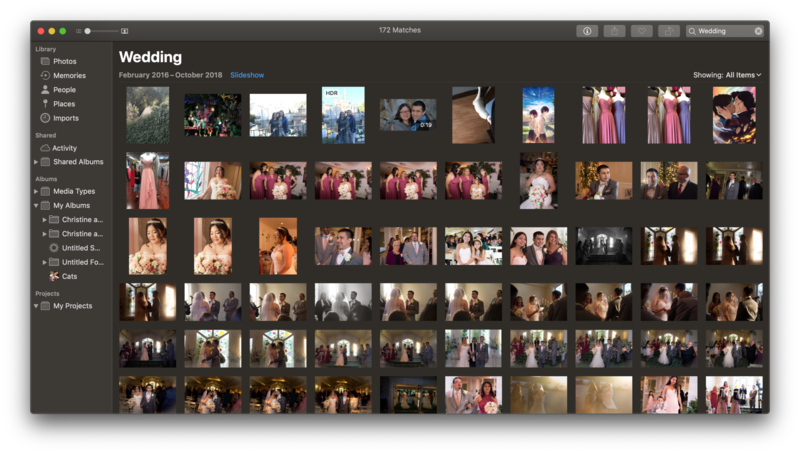Open black-and-white chapel photo in third row

604,246
